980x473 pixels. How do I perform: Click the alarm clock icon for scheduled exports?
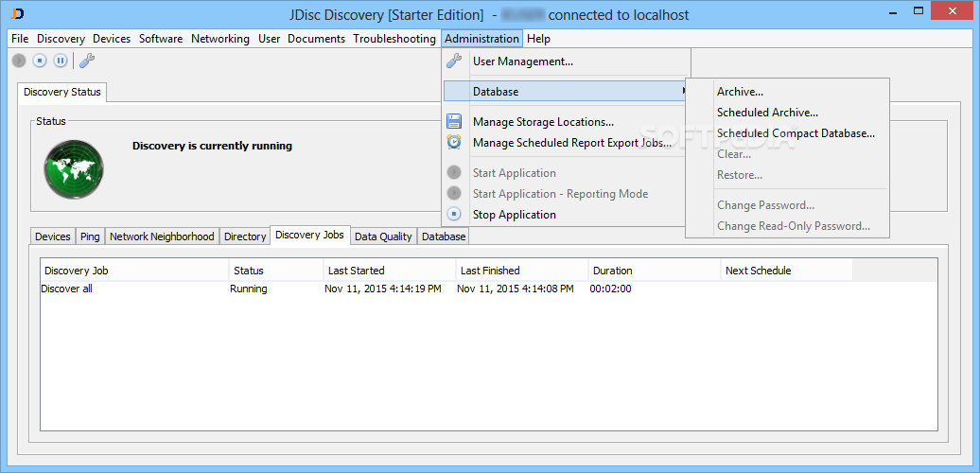454,143
